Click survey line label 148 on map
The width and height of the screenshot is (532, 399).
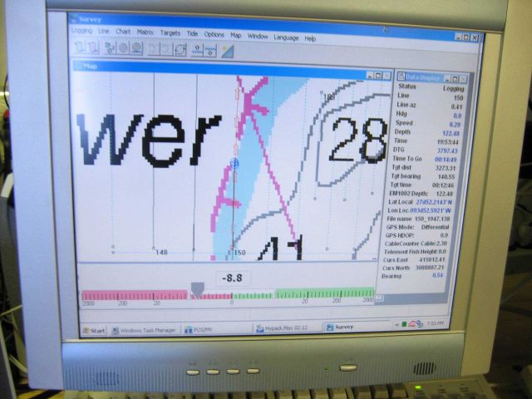coord(161,252)
